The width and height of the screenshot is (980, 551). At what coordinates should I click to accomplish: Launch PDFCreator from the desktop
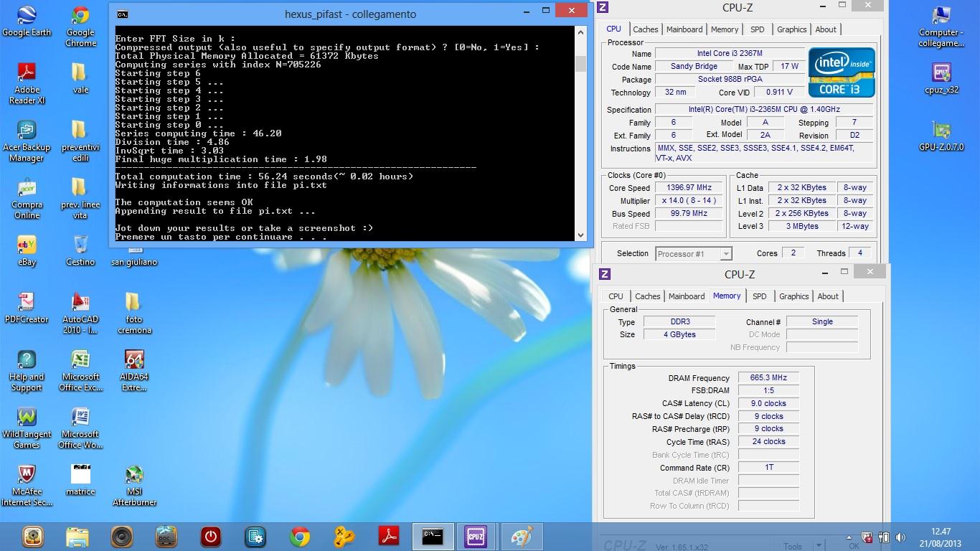pos(27,308)
